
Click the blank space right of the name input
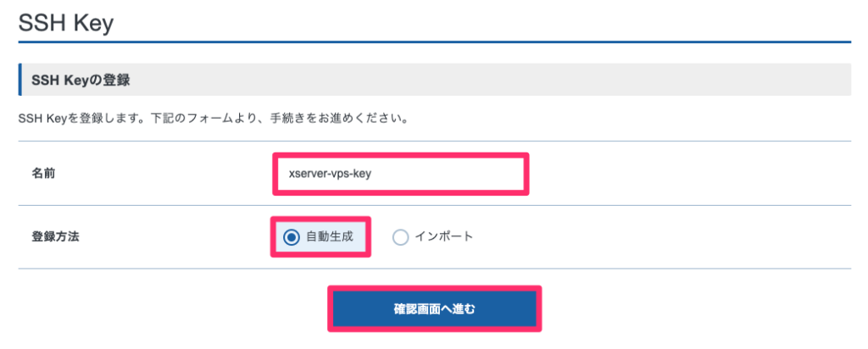pos(678,174)
